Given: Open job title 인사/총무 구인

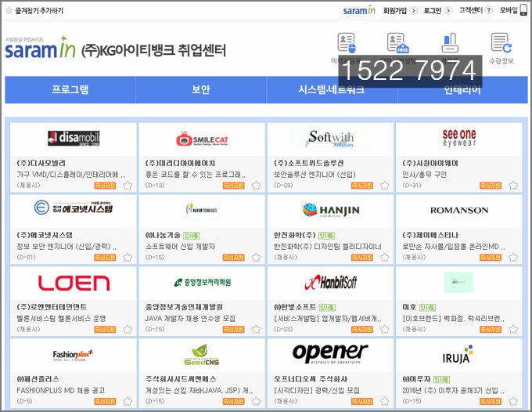Looking at the screenshot, I should click(425, 175).
